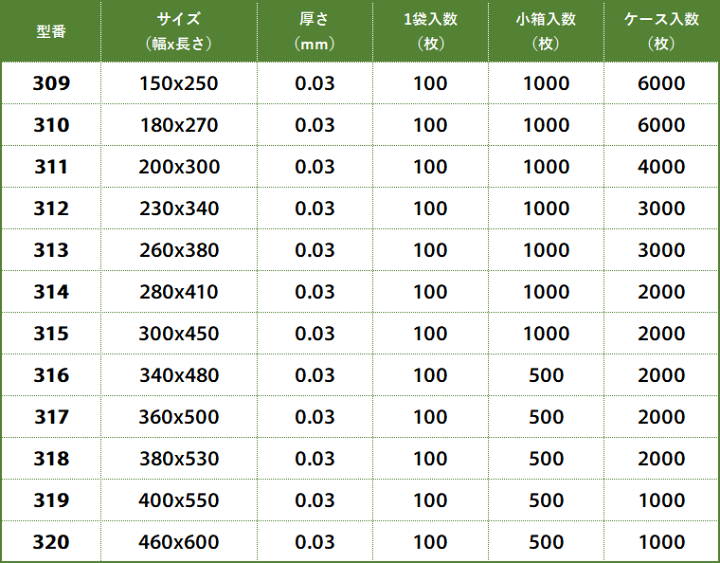Click size cell 460x600
The image size is (720, 563).
click(x=179, y=542)
